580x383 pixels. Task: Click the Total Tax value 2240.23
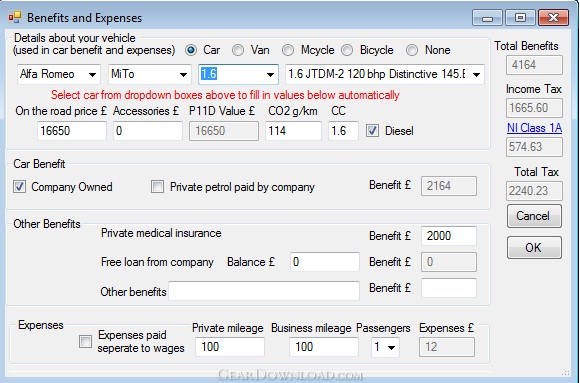[535, 191]
